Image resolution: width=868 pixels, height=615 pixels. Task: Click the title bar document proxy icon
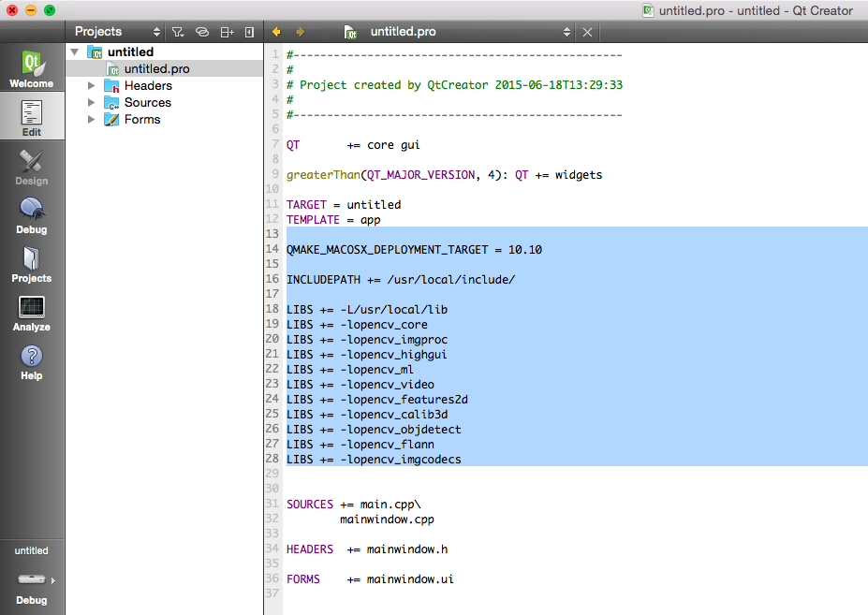(648, 10)
